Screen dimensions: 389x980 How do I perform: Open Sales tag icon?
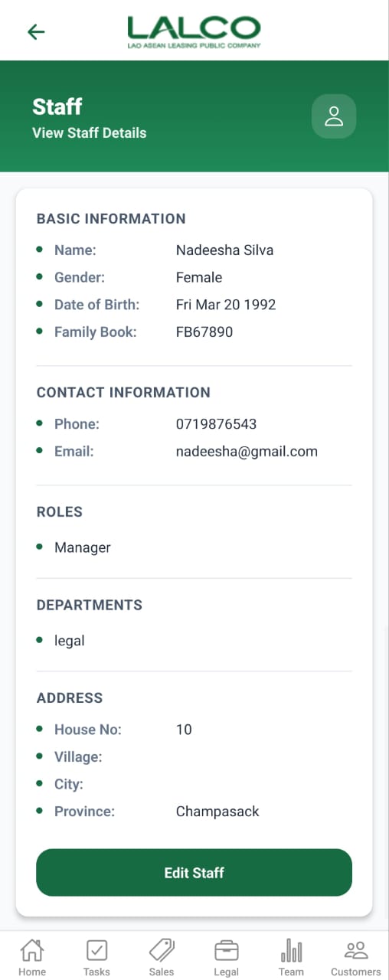(x=162, y=950)
